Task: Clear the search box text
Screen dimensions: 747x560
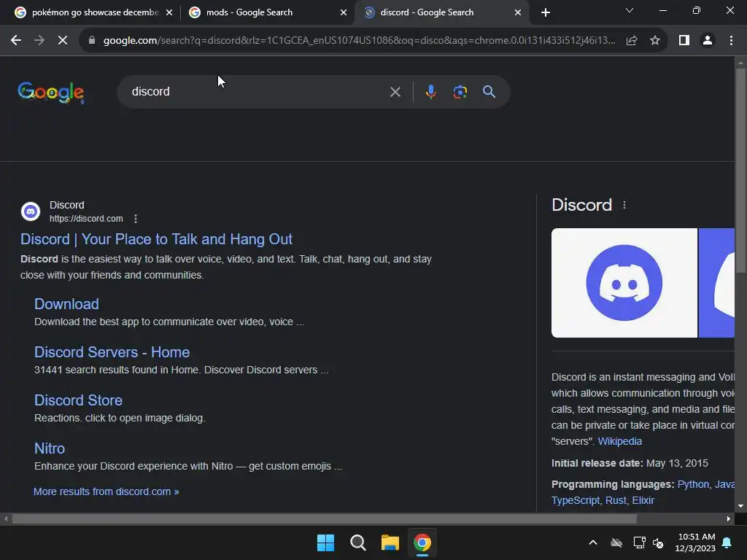Action: click(395, 91)
